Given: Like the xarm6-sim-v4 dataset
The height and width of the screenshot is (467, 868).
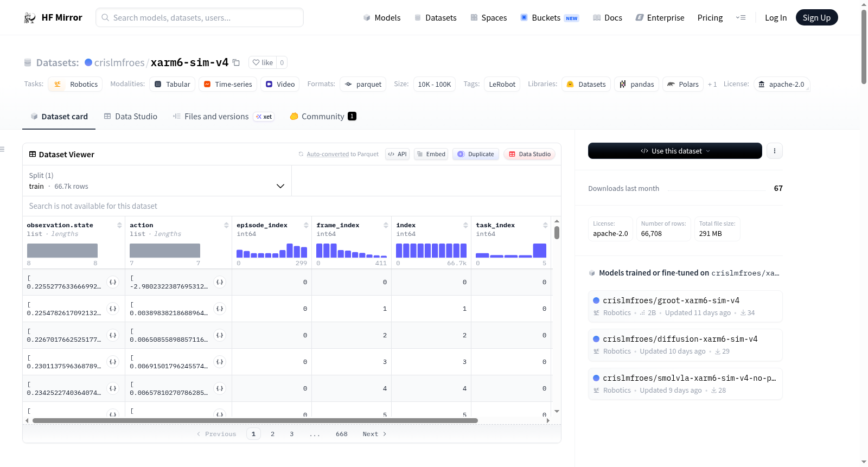Looking at the screenshot, I should pos(263,62).
